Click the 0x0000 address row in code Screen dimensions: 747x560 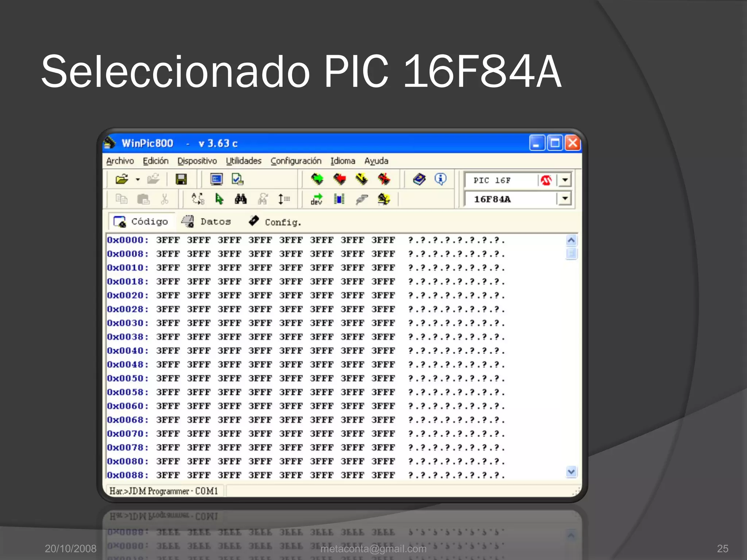pyautogui.click(x=128, y=240)
